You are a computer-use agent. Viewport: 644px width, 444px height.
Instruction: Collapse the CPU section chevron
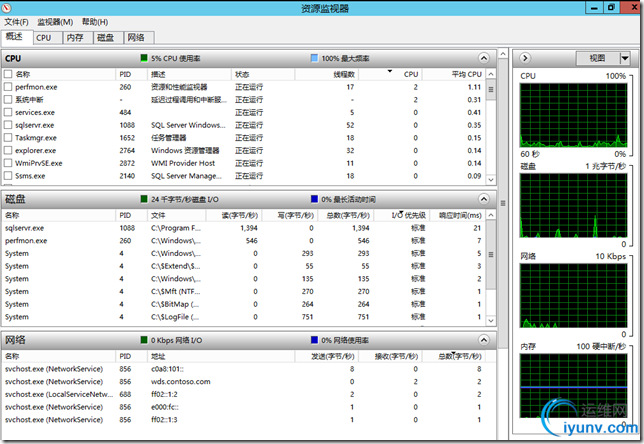click(x=484, y=58)
